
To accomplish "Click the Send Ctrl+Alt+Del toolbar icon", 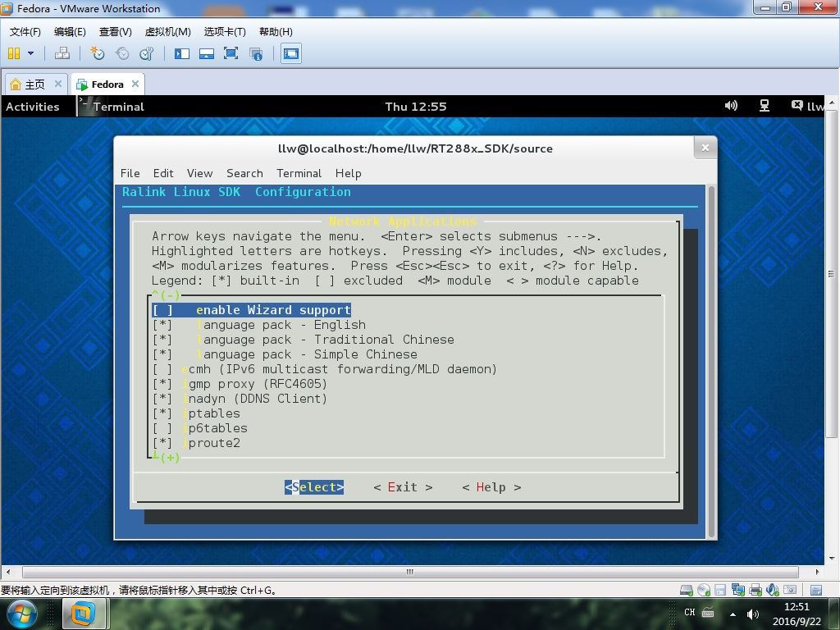I will 62,53.
